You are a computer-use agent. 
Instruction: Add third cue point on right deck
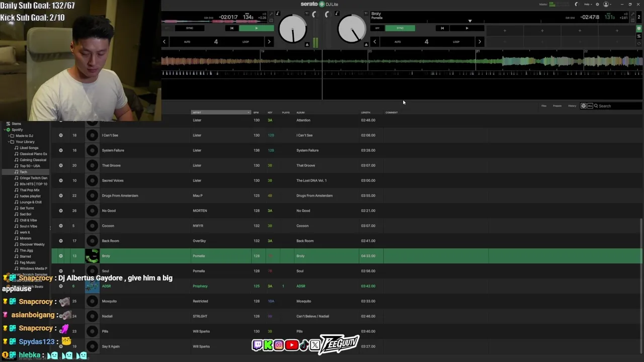[x=580, y=31]
